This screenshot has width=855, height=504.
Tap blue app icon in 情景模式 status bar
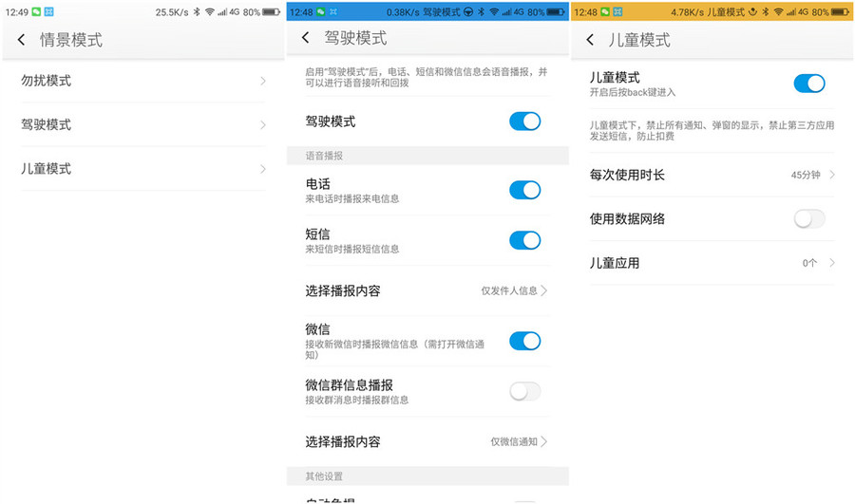[49, 11]
